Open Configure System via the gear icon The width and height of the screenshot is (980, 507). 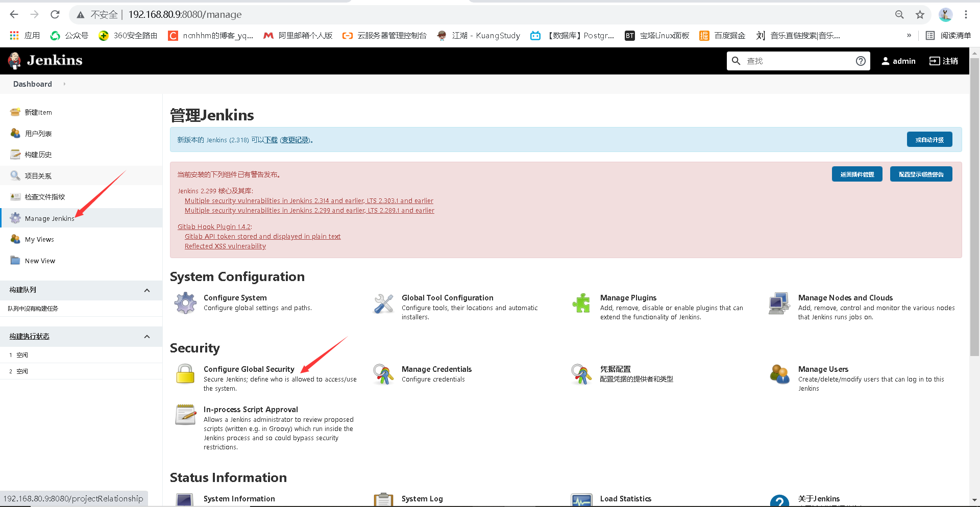click(x=185, y=302)
